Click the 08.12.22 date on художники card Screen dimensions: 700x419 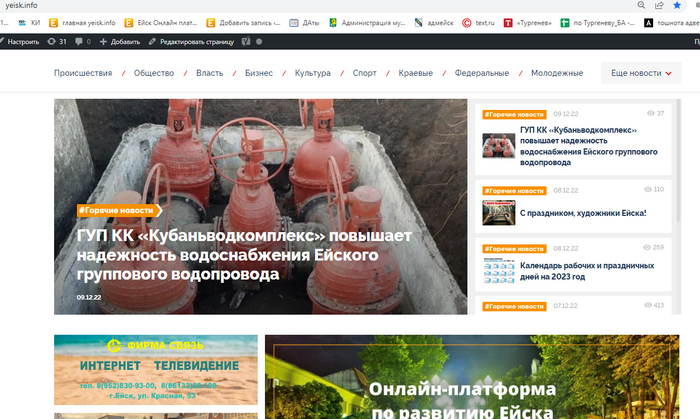tap(566, 191)
